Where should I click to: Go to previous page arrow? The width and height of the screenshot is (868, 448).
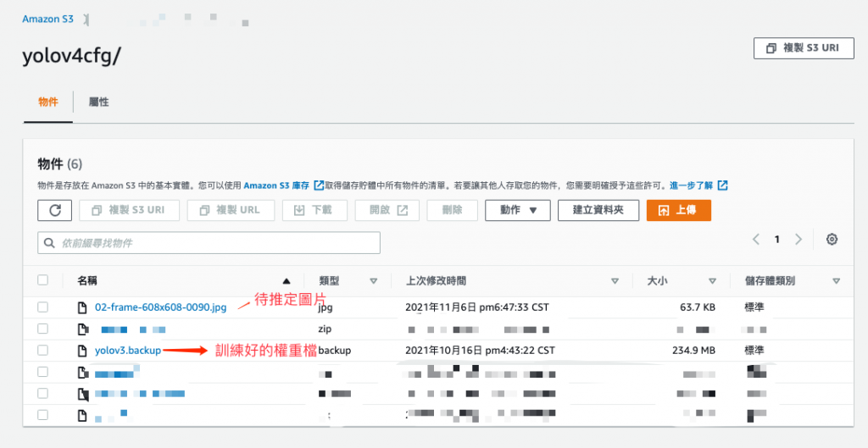click(x=755, y=240)
